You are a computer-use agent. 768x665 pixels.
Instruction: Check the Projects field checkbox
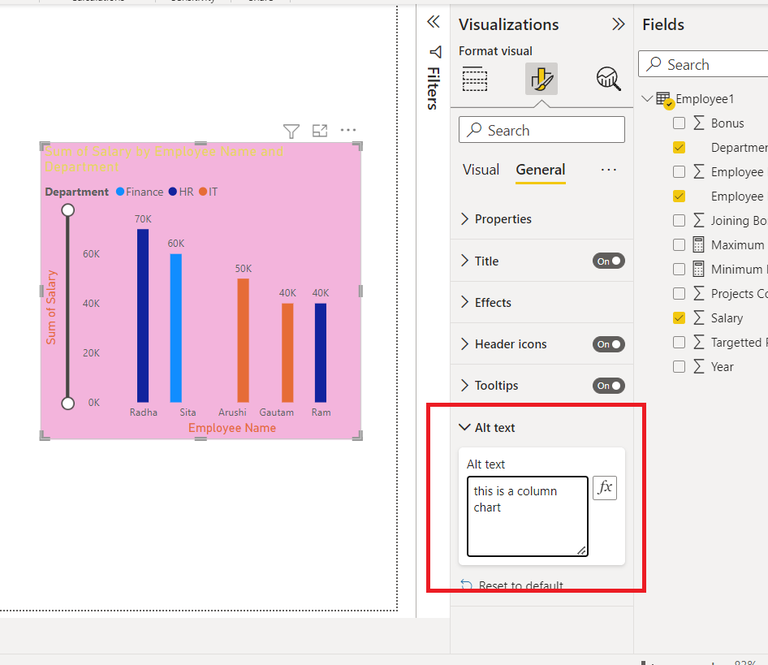tap(679, 293)
